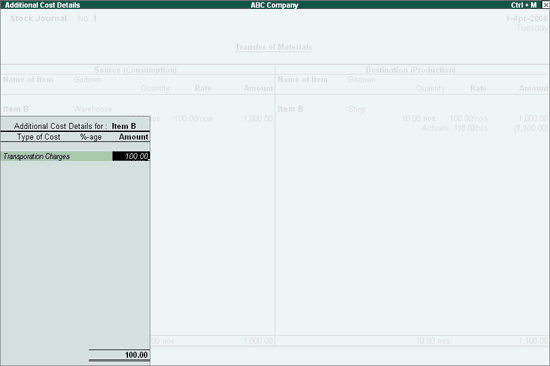Image resolution: width=550 pixels, height=366 pixels.
Task: Click the ABC Company title
Action: pos(274,5)
